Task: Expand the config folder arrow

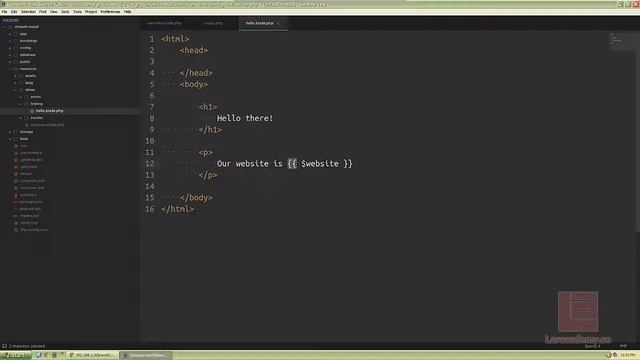Action: (x=10, y=48)
